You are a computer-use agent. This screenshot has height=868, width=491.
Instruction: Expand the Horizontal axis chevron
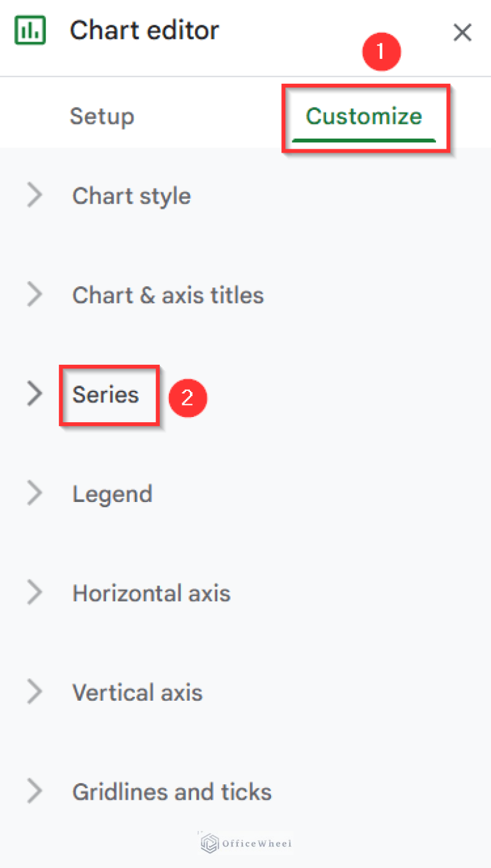pyautogui.click(x=35, y=593)
